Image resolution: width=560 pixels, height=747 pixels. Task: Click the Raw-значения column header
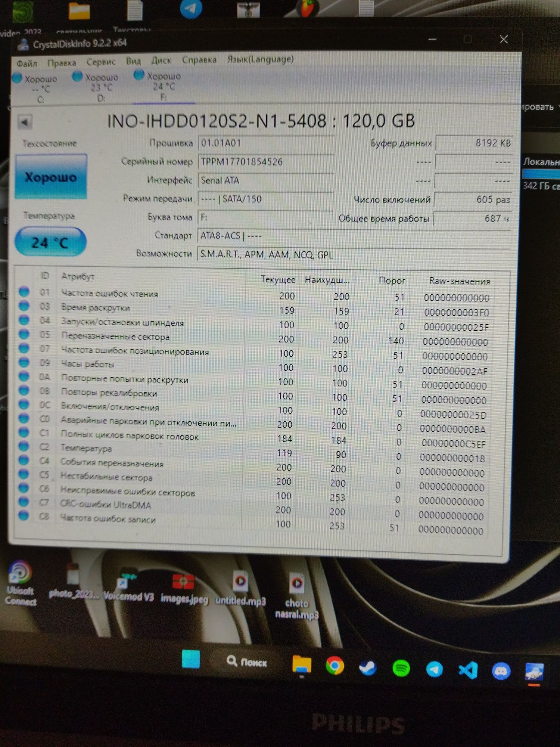click(x=460, y=281)
